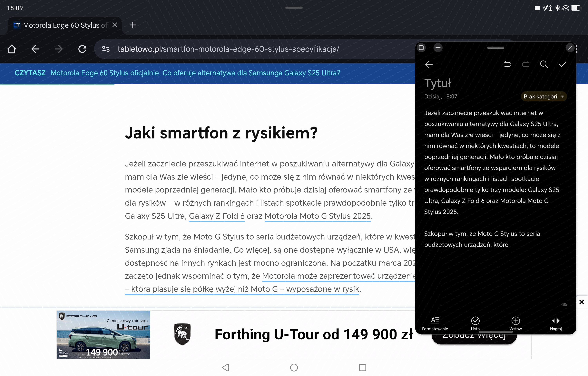Undo last change in note

coord(508,64)
